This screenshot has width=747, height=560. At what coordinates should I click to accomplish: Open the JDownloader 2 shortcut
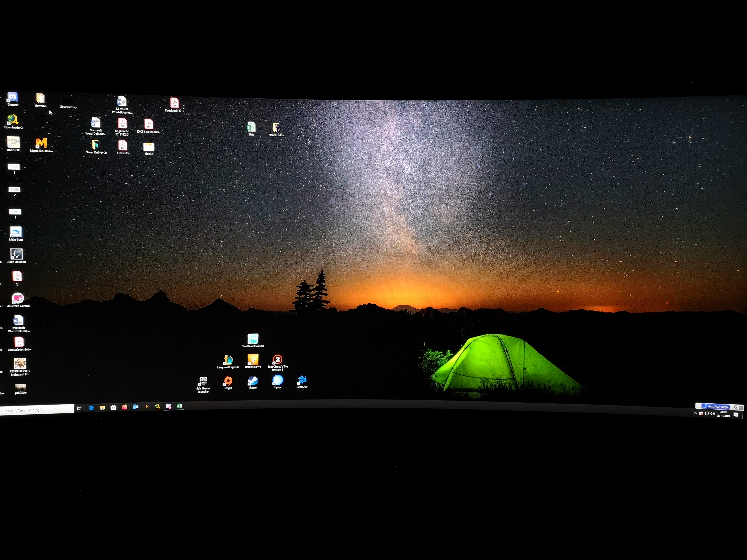pos(13,120)
